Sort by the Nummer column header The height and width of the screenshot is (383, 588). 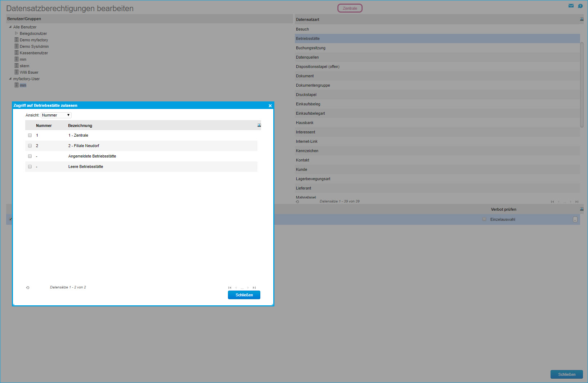(44, 126)
